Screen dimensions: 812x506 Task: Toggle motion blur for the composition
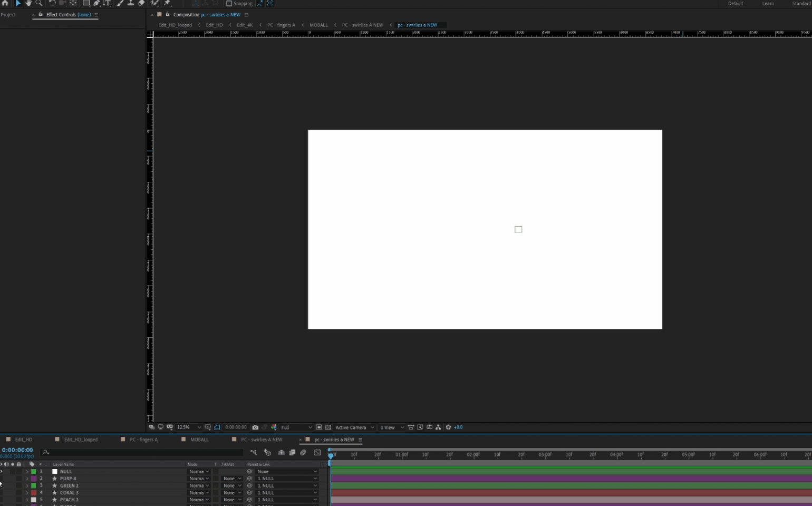[303, 452]
